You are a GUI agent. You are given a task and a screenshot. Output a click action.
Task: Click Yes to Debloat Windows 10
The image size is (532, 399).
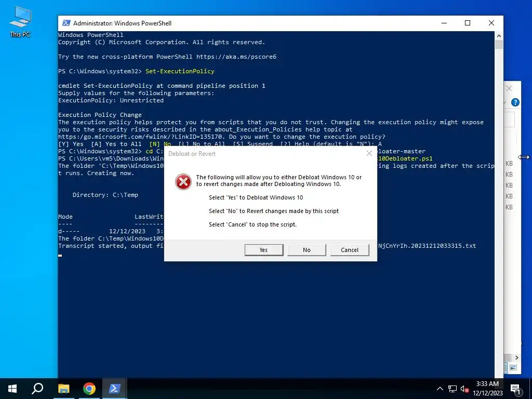[263, 250]
